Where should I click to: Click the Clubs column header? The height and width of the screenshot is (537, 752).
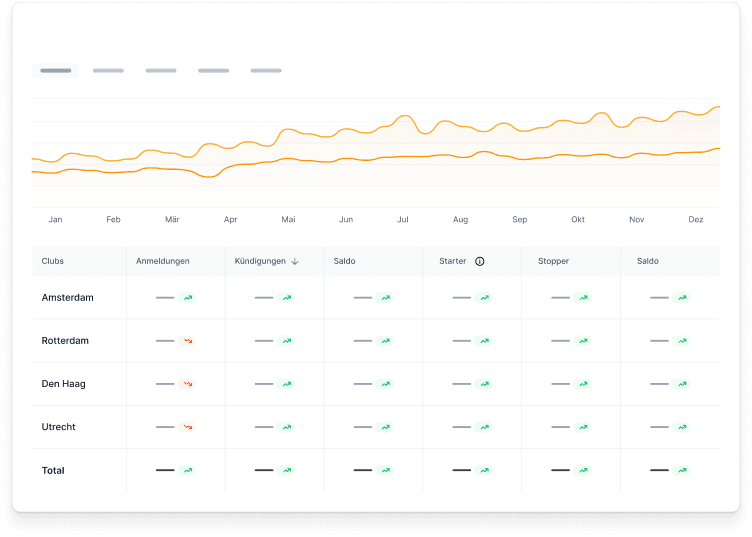(x=53, y=262)
